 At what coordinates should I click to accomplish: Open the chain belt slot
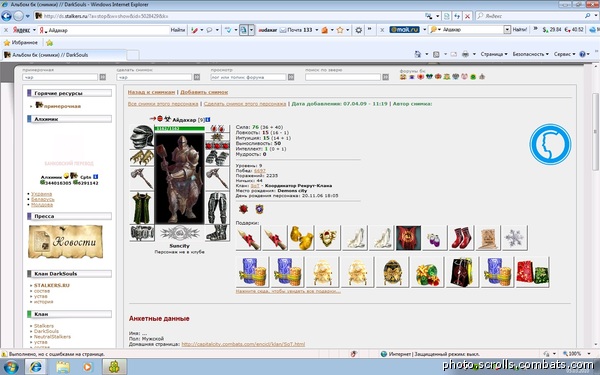tap(142, 233)
